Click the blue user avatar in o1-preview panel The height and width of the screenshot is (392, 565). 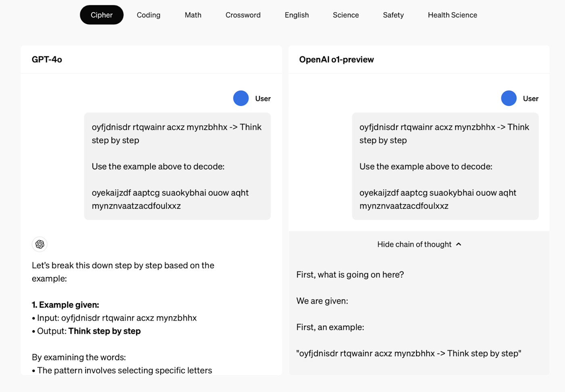[x=509, y=99]
